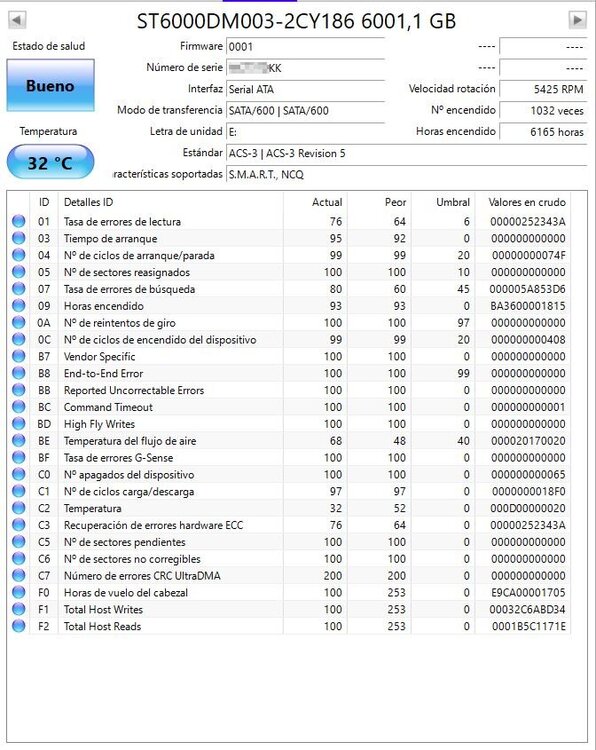
Task: Click status icon for Nº de reintentos de giro
Action: point(19,322)
